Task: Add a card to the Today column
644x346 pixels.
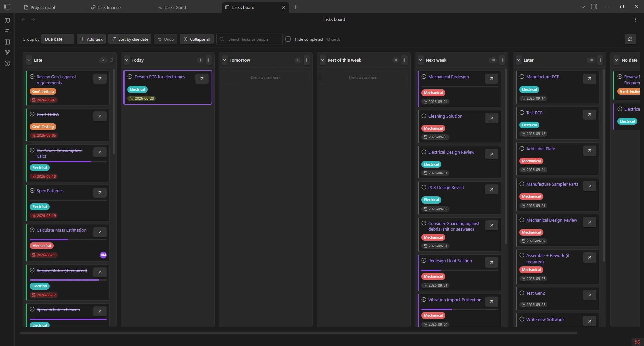Action: [x=208, y=60]
